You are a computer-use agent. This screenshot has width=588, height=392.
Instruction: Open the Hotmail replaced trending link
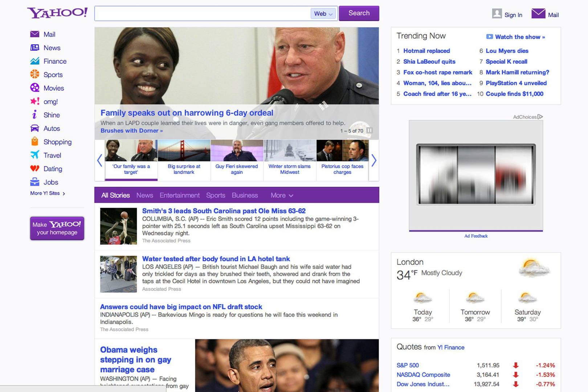pyautogui.click(x=426, y=51)
